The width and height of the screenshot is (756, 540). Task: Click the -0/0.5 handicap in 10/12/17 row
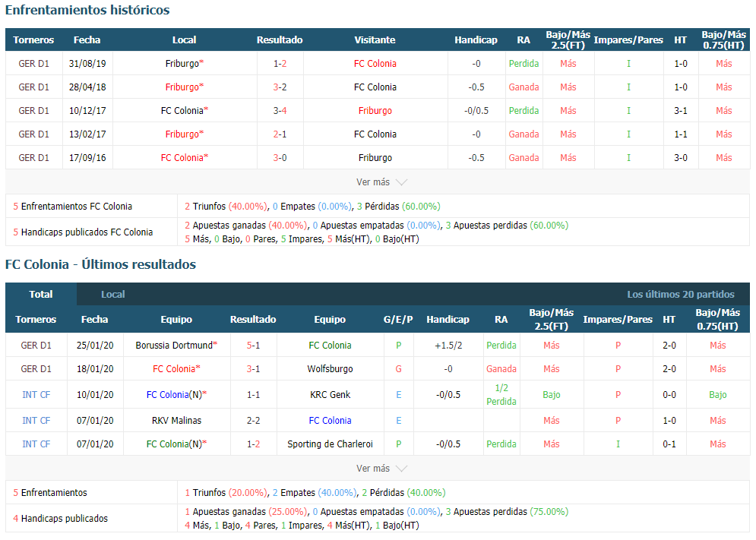[476, 111]
